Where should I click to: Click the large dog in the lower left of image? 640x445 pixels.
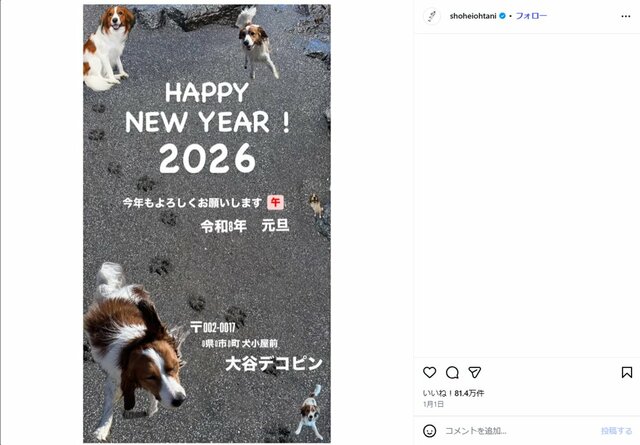(133, 351)
